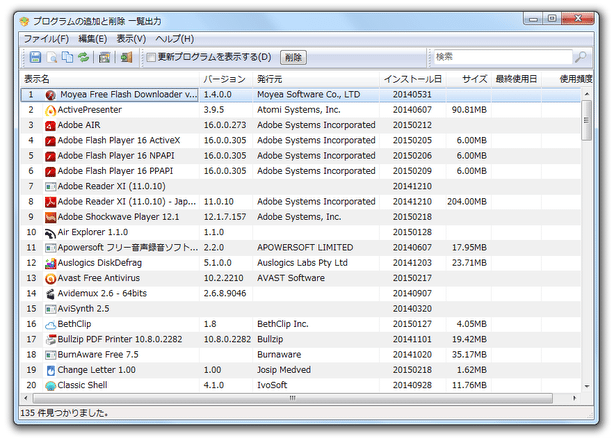Click version 10.2.2210 cell
614x441 pixels.
click(223, 278)
